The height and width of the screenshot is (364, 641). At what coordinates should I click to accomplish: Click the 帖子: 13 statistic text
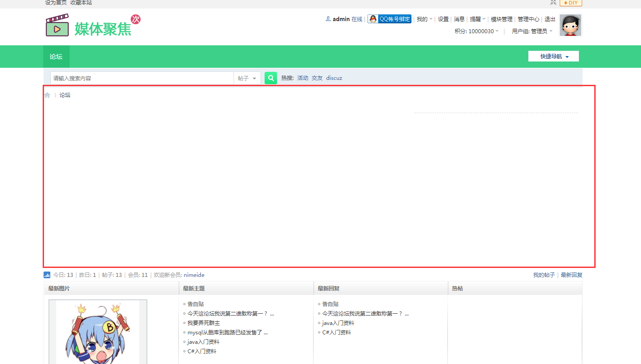pos(112,275)
